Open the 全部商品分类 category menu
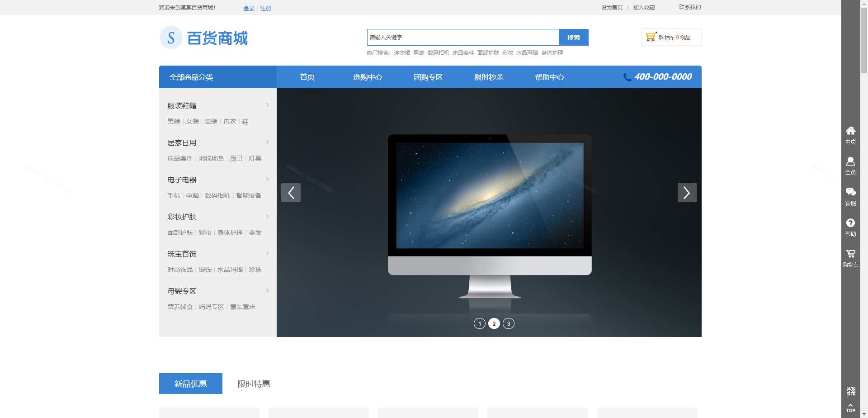 218,77
